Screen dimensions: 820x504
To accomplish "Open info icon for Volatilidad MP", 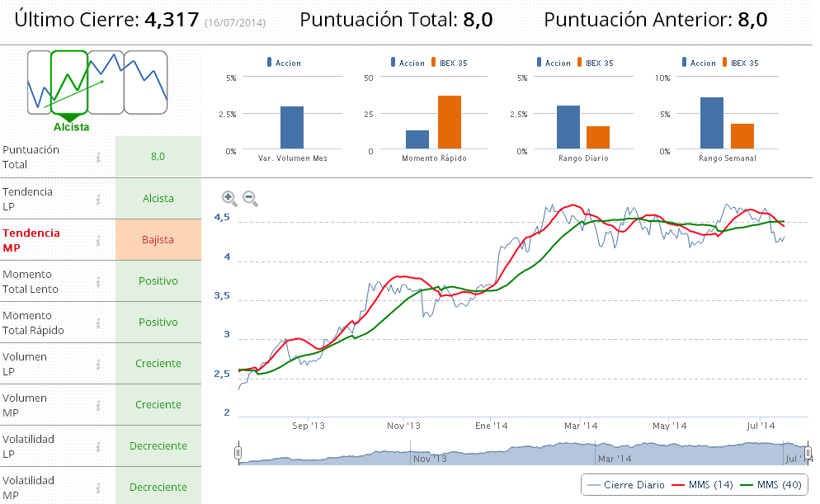I will [98, 488].
